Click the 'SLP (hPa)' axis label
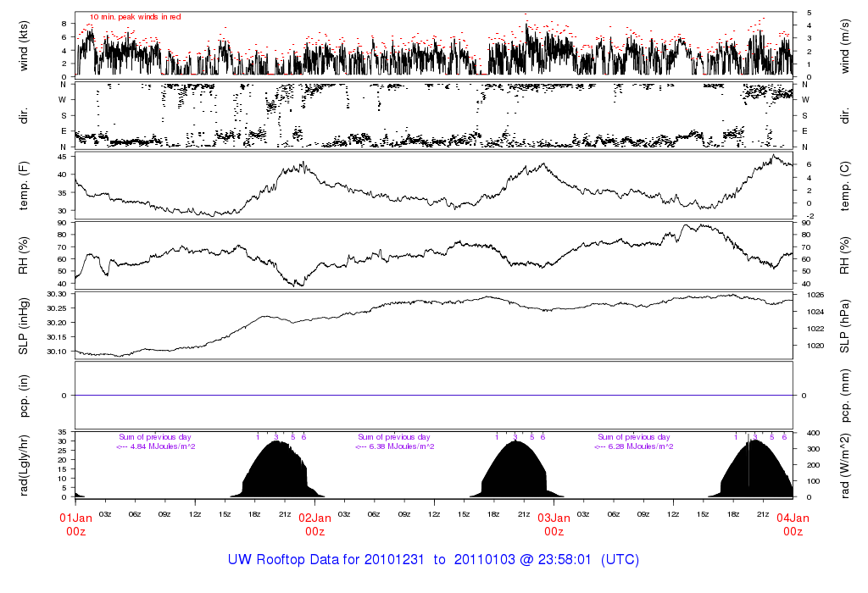Screen dimensions: 868x593 point(844,324)
